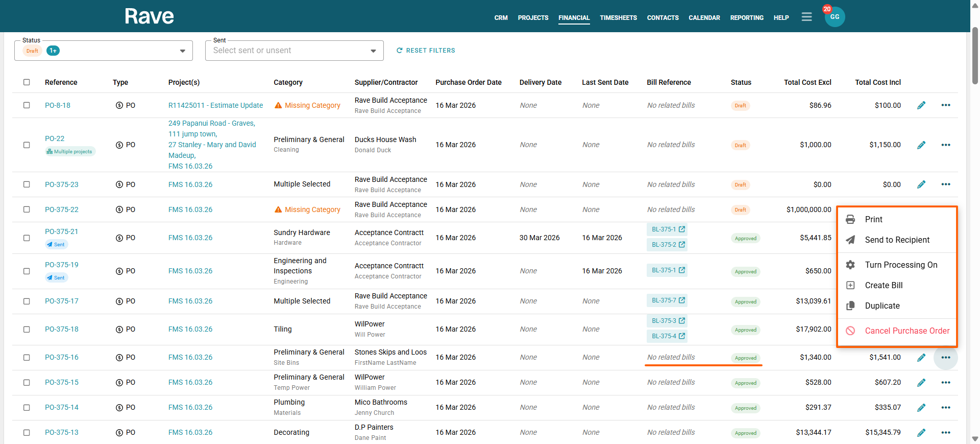The width and height of the screenshot is (980, 444).
Task: Open the PO-375-19 reference link
Action: 62,265
